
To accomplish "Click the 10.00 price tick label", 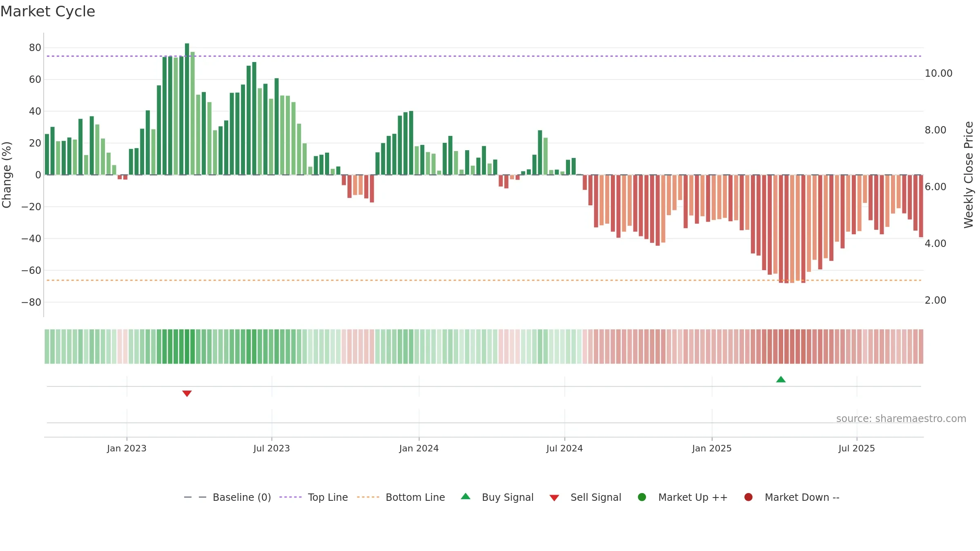I will click(938, 73).
